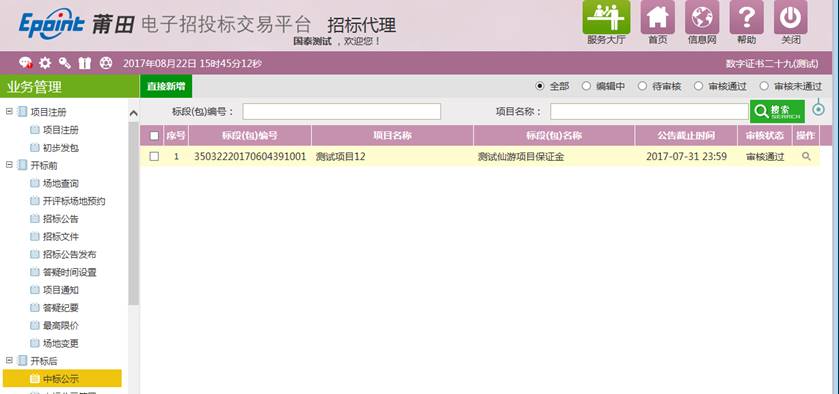Select the 审核未通过 radio button
The width and height of the screenshot is (839, 394).
764,86
